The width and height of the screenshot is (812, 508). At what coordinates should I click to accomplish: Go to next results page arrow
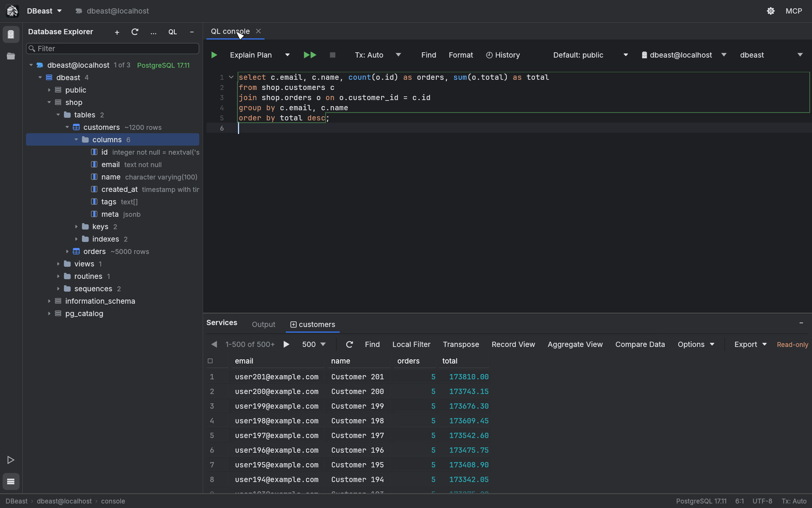pos(286,344)
